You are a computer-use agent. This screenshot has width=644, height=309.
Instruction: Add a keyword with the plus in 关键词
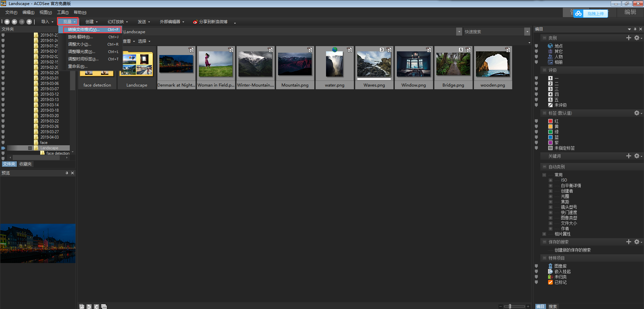pos(629,156)
